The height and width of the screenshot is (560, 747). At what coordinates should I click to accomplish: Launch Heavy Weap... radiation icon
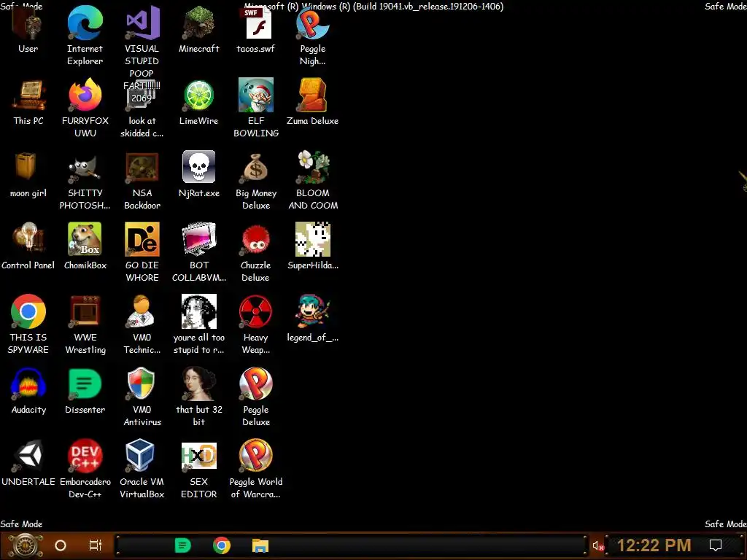point(256,311)
